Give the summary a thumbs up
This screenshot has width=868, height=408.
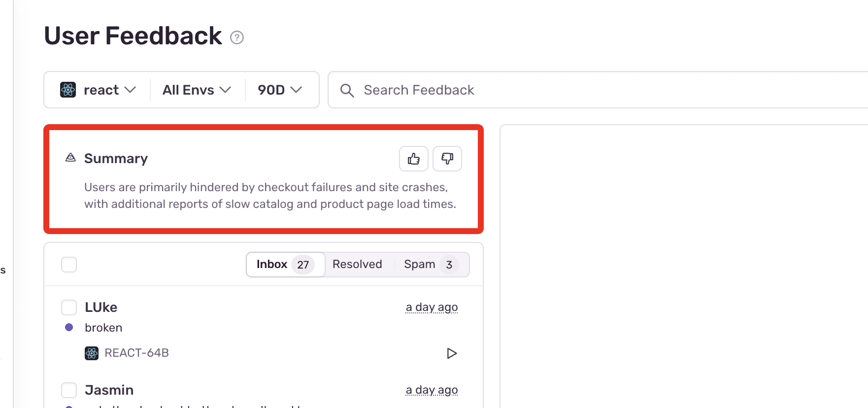pos(413,159)
